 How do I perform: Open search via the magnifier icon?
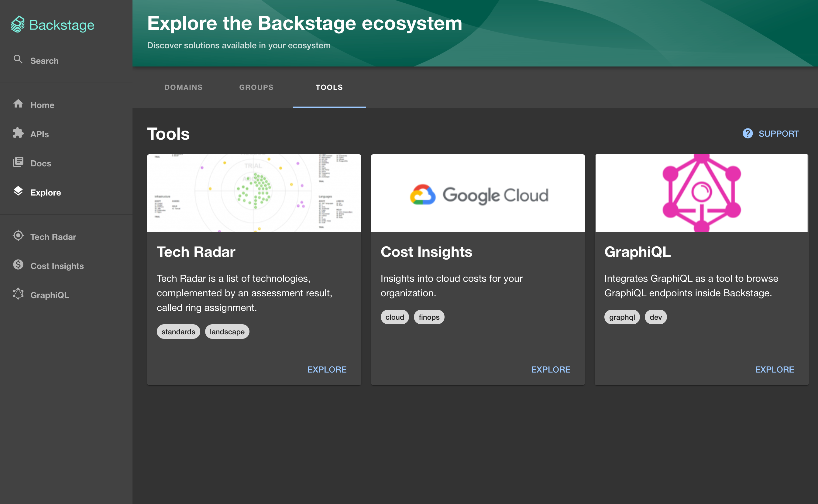coord(18,59)
